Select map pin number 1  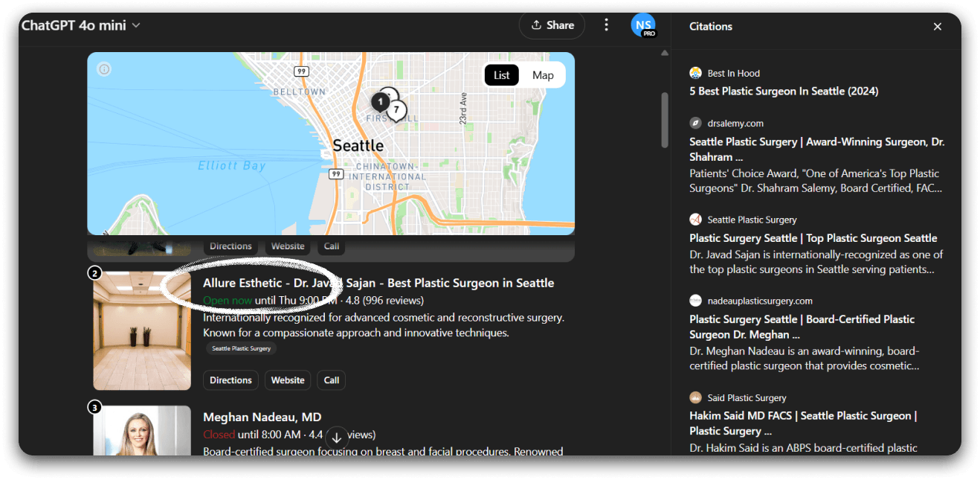pos(380,102)
